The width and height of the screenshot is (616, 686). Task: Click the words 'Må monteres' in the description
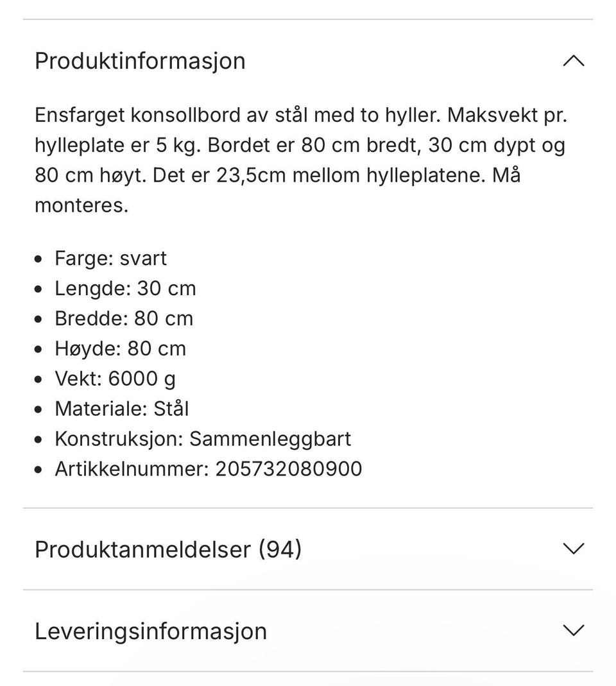pos(81,206)
